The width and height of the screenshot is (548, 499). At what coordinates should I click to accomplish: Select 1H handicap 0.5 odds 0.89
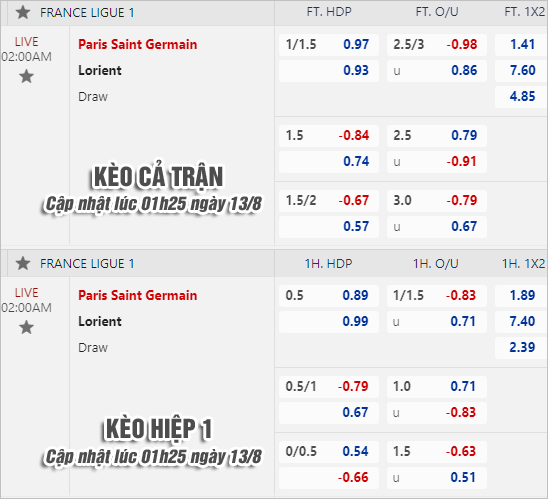click(329, 296)
